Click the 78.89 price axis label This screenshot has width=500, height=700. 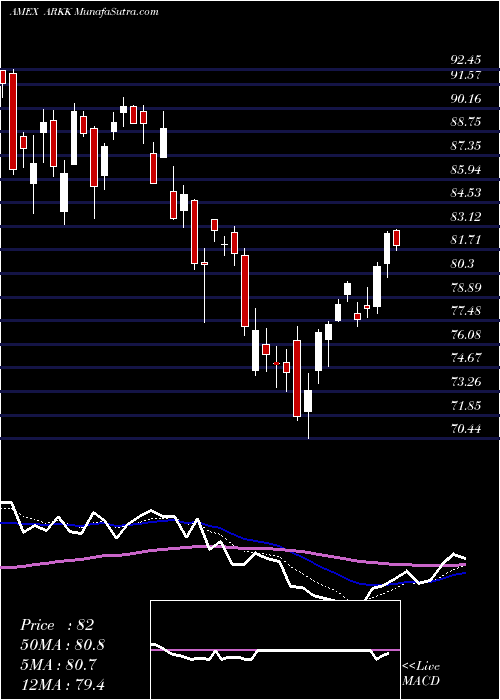click(x=466, y=288)
